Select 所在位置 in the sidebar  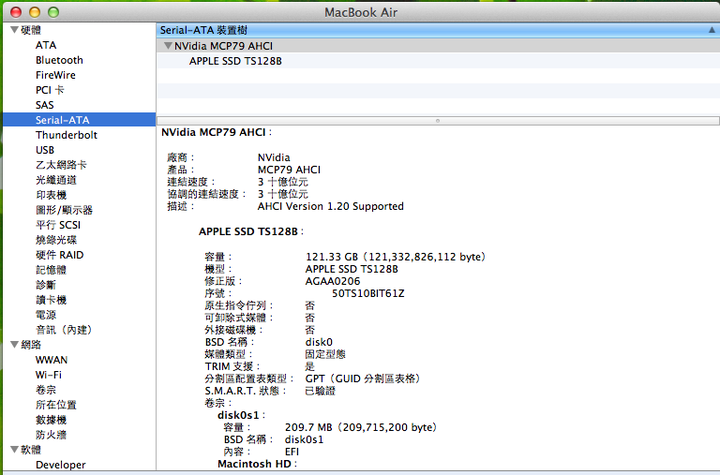click(56, 405)
